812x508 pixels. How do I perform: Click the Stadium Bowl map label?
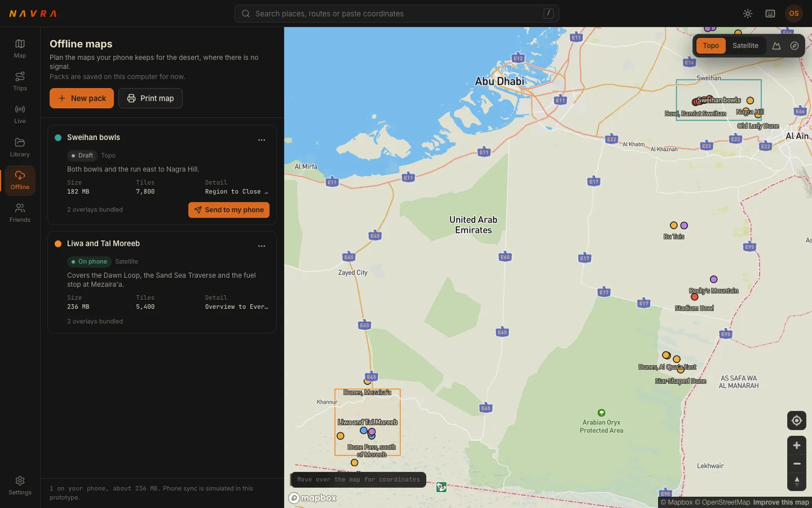(694, 308)
